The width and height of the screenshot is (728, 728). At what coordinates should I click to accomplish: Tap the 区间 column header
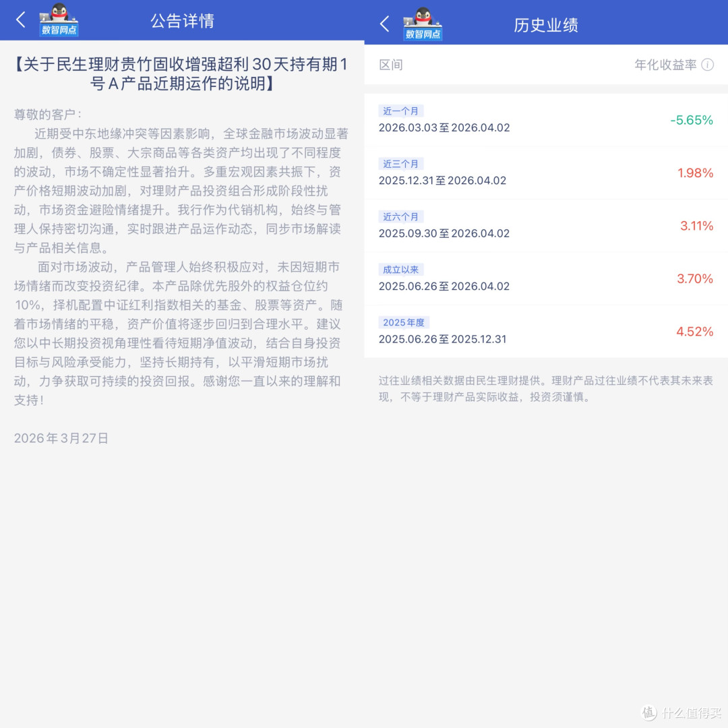tap(391, 65)
